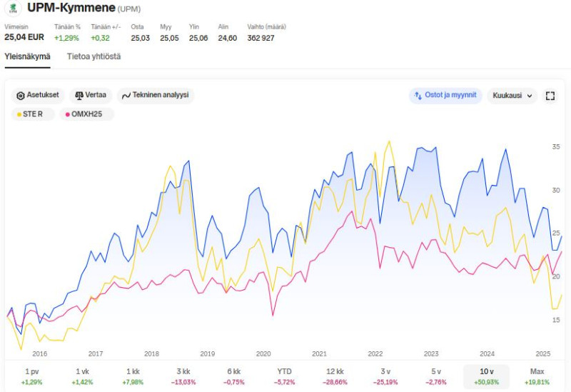Click the +0,32 today change value
The image size is (571, 392).
100,38
